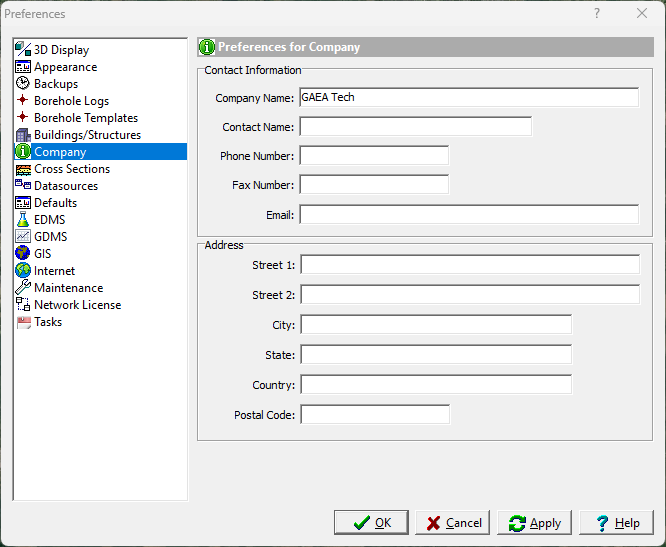
Task: Click the Buildings/Structures icon
Action: 23,135
